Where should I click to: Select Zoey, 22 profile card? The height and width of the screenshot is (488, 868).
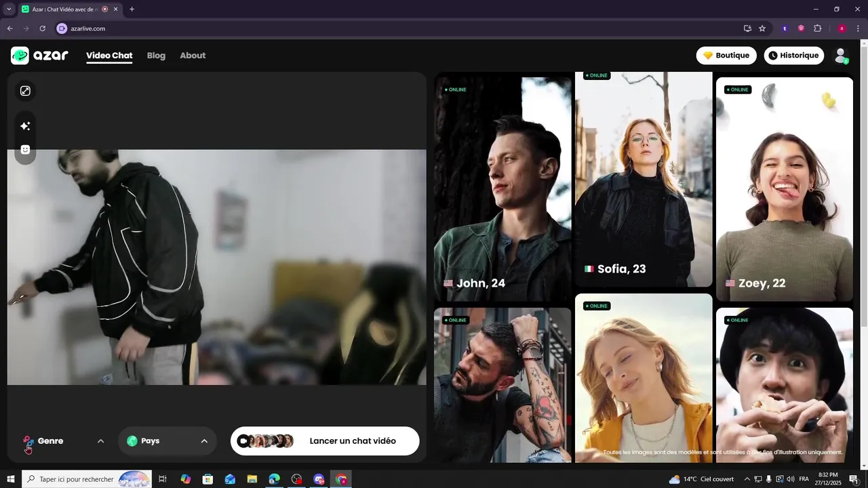tap(785, 189)
